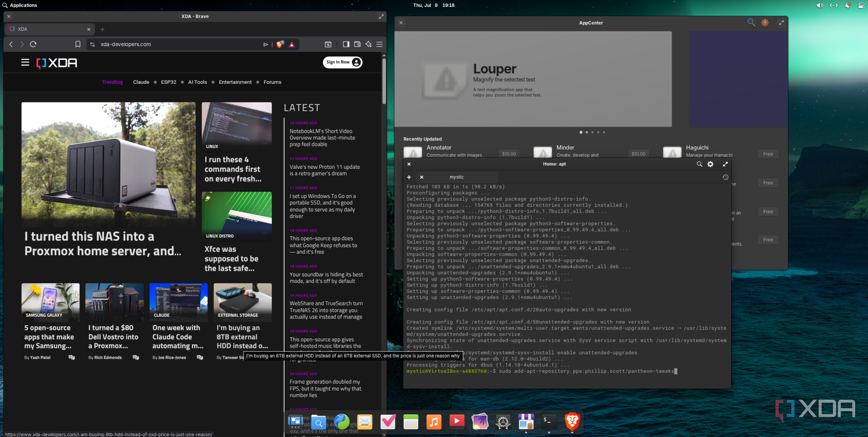Open closed tabs history in terminal

tap(725, 177)
